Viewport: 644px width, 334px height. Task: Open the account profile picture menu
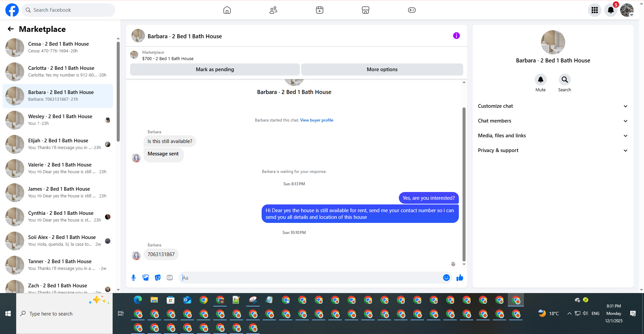(x=627, y=10)
